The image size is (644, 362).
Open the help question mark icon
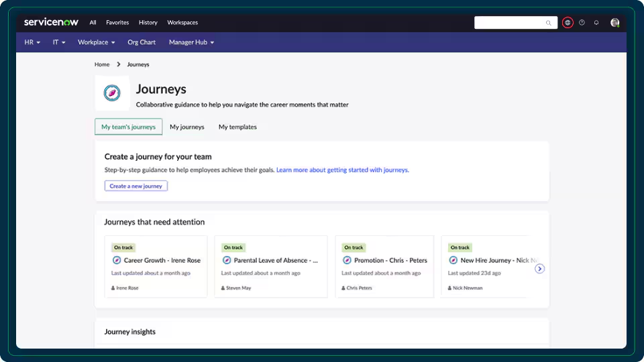(582, 23)
